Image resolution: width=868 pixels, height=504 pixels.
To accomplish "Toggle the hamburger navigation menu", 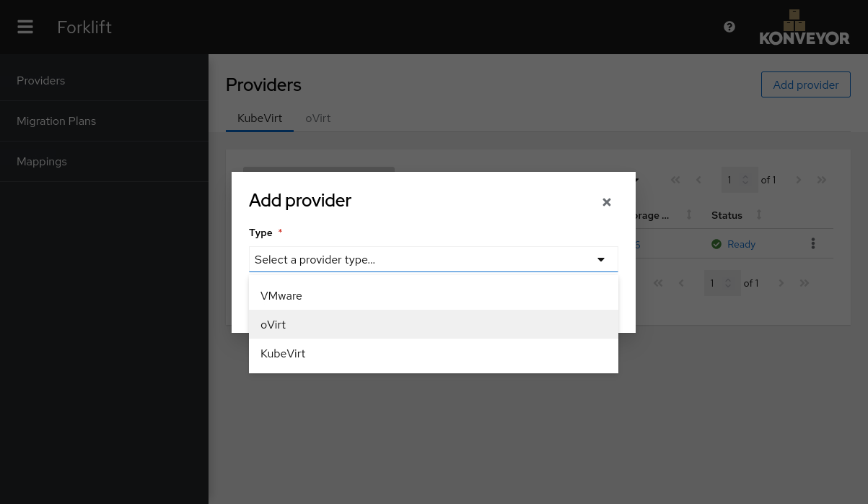I will 25,27.
